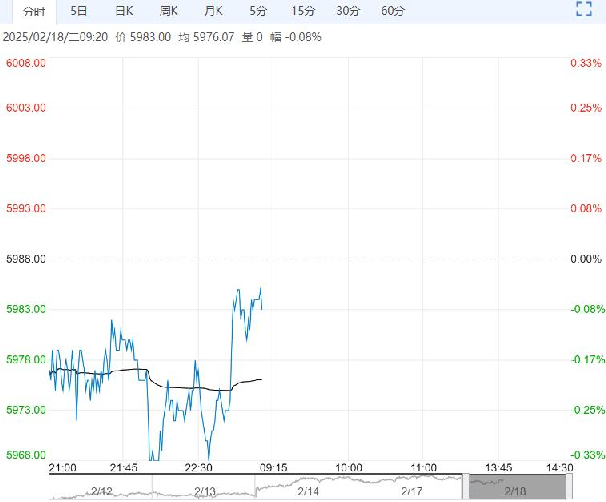Click the blue price line peak near 09:15
The image size is (606, 502).
261,289
